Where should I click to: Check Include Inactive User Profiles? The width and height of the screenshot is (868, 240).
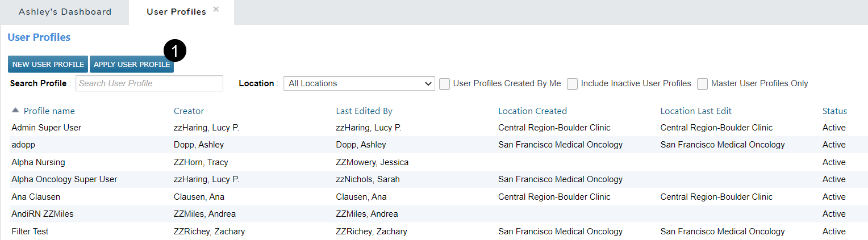pyautogui.click(x=572, y=84)
